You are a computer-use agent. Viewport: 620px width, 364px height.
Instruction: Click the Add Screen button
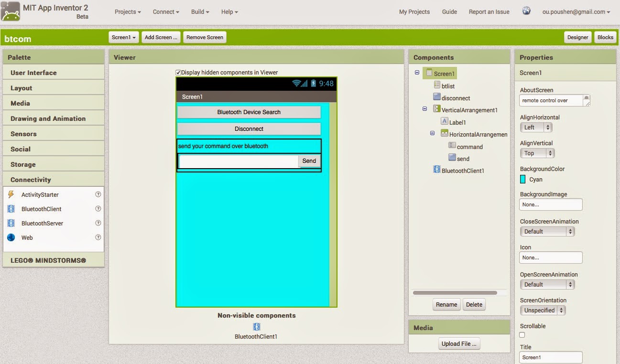tap(161, 37)
